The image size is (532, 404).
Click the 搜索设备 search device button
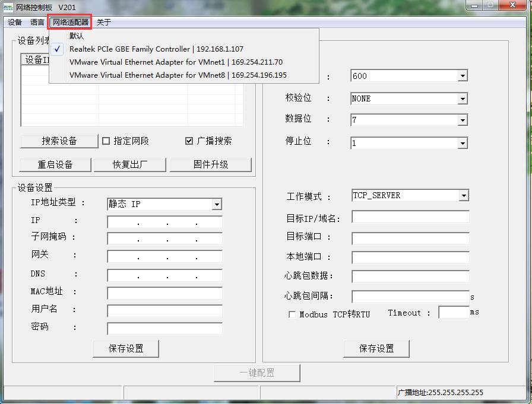point(59,141)
